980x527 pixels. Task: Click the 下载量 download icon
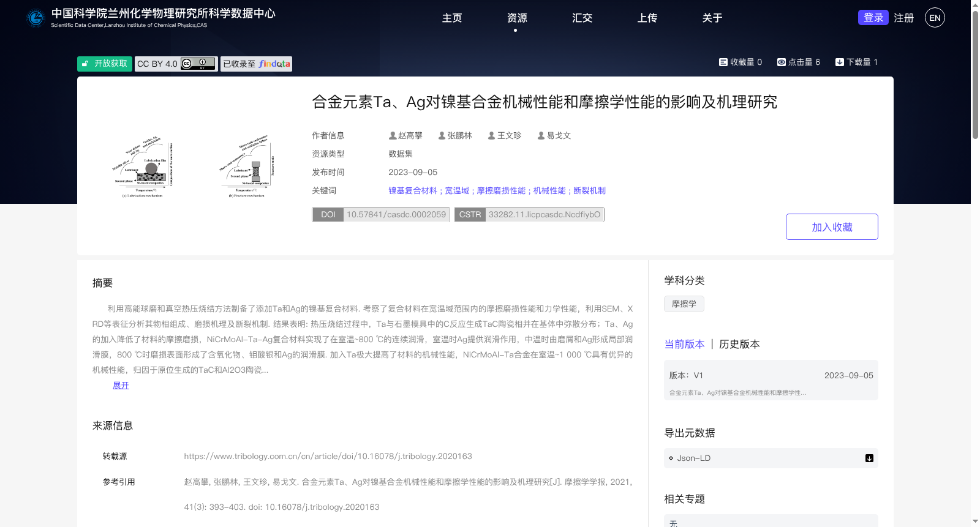[840, 62]
